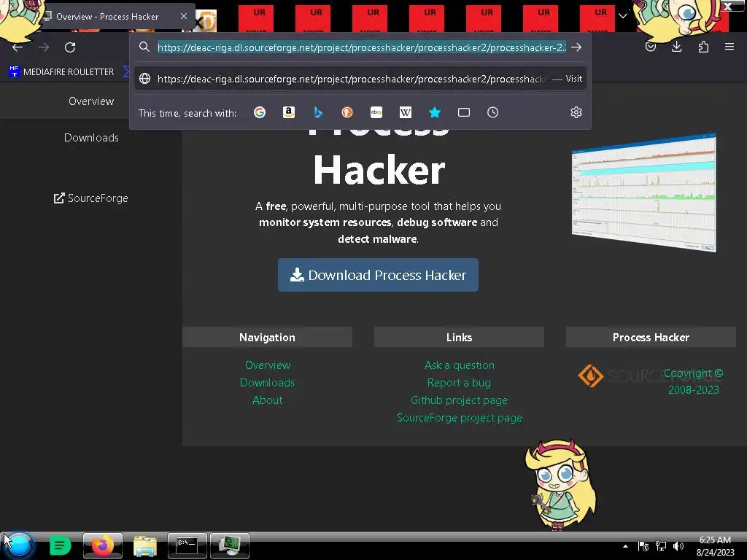Open the extensions puzzle icon

click(703, 47)
